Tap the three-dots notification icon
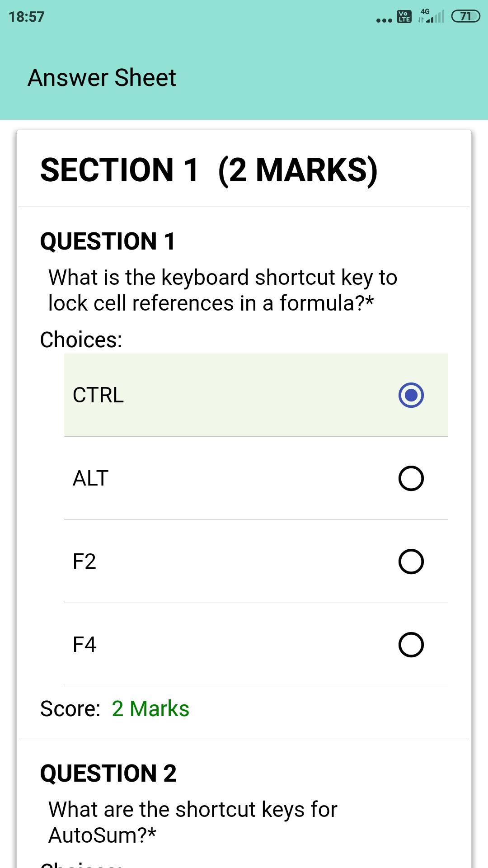Screen dimensions: 488x868 [384, 20]
